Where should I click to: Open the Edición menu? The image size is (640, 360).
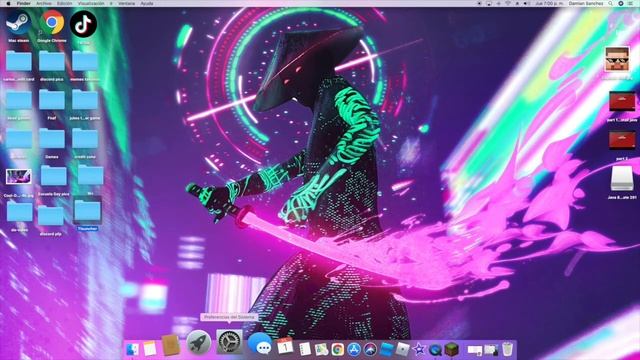click(64, 3)
